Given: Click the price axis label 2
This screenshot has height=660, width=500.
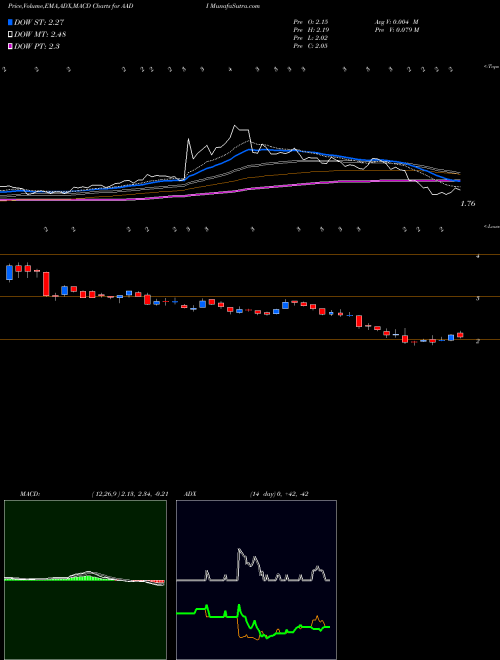Looking at the screenshot, I should tap(478, 341).
